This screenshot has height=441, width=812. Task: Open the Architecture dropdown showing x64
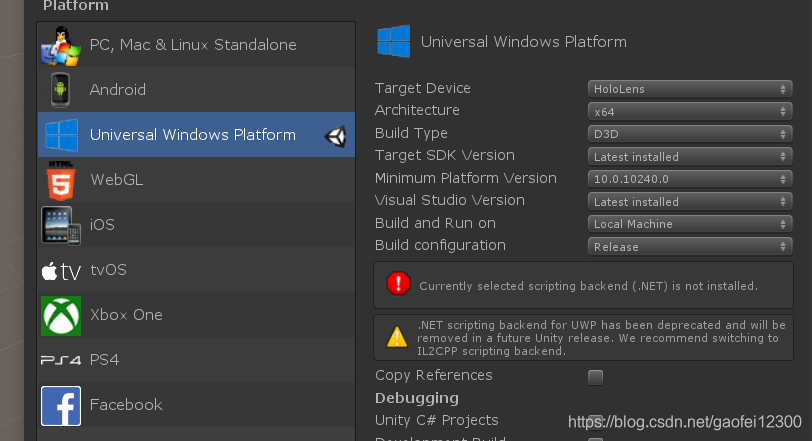[690, 111]
